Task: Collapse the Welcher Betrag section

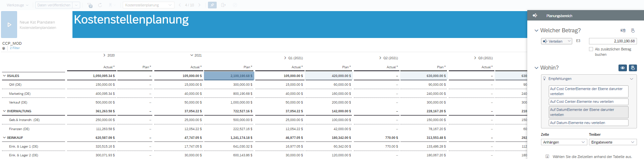Action: click(x=536, y=31)
